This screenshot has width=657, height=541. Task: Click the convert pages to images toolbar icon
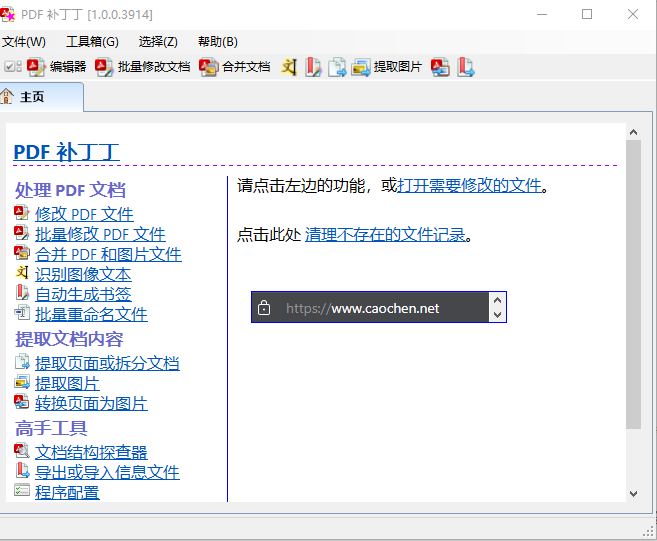click(440, 67)
